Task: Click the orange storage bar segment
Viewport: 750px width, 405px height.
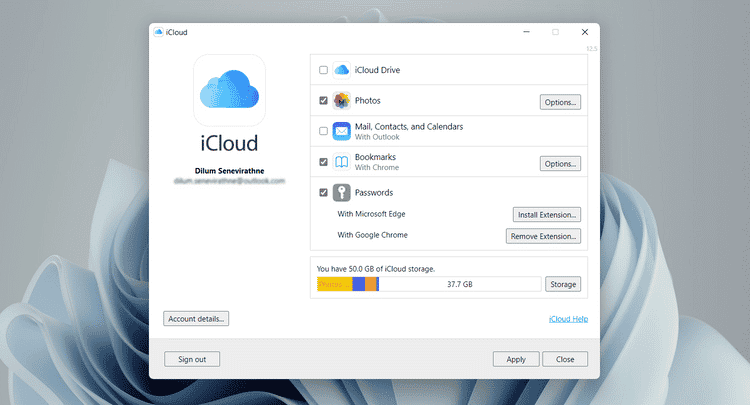Action: [371, 284]
